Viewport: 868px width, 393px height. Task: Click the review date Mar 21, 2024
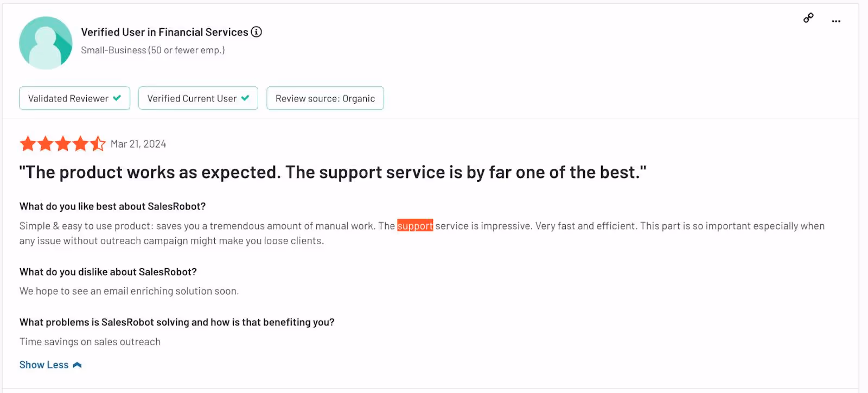coord(138,144)
